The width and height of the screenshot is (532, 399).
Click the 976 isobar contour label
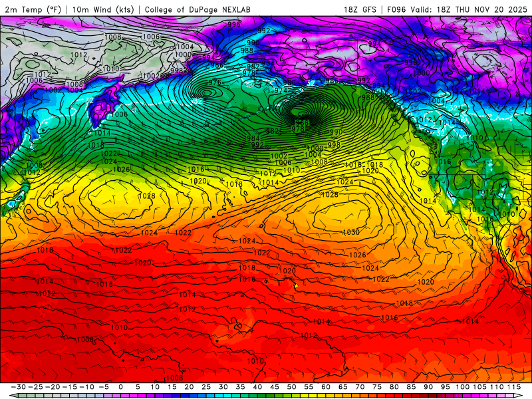(215, 82)
